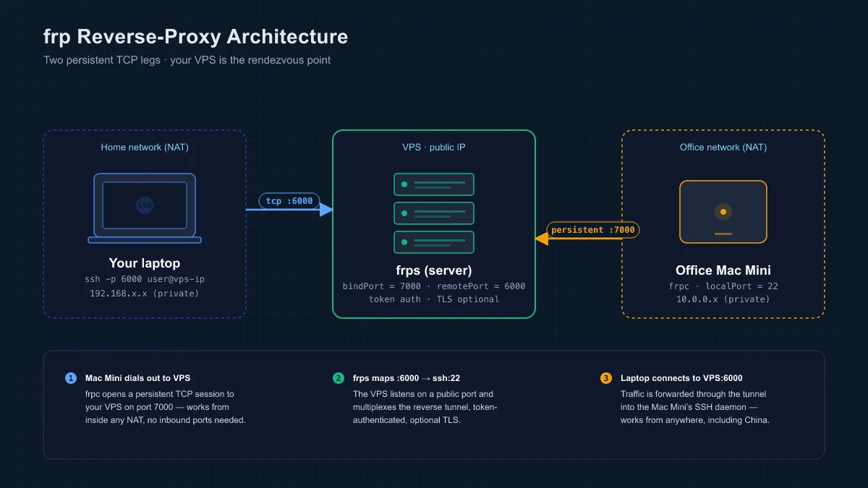Click the orange number 3 step badge

pyautogui.click(x=606, y=378)
